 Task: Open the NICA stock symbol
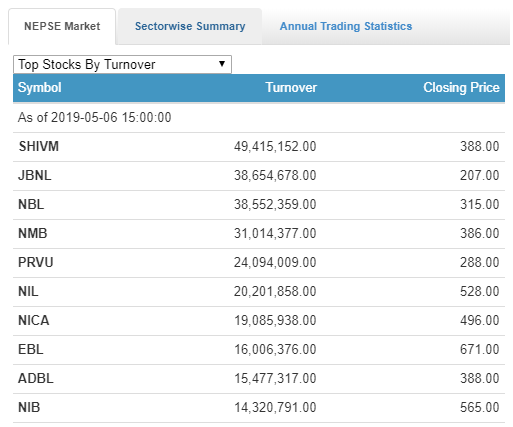click(x=34, y=320)
